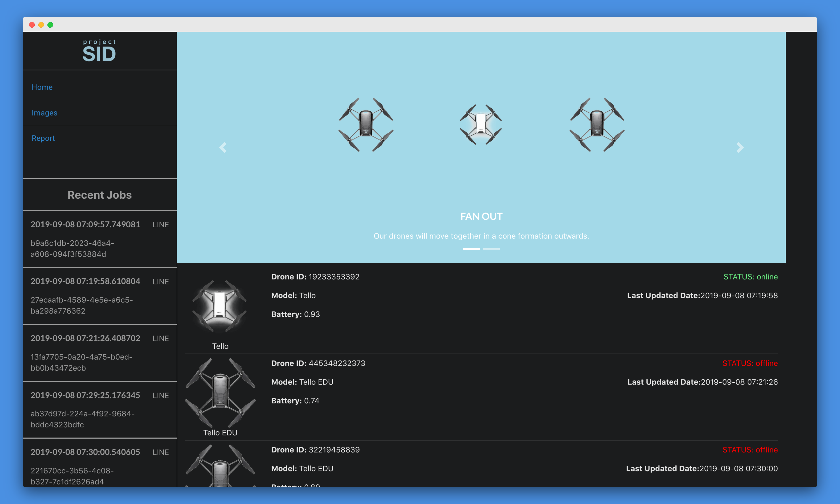Click the project SID logo

99,51
